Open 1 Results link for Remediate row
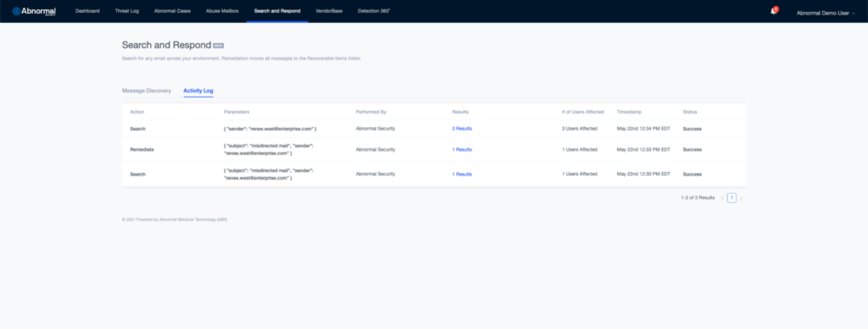This screenshot has width=868, height=329. coord(462,149)
